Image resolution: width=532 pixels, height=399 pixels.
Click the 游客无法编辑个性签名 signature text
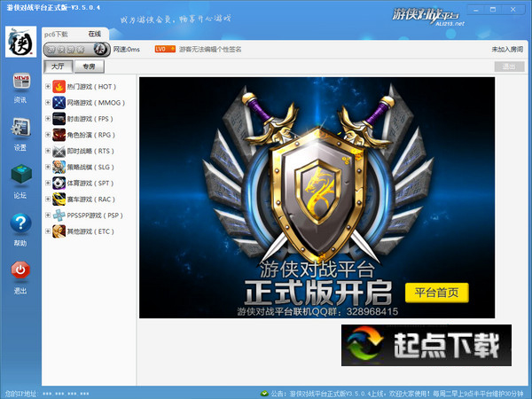pos(210,50)
